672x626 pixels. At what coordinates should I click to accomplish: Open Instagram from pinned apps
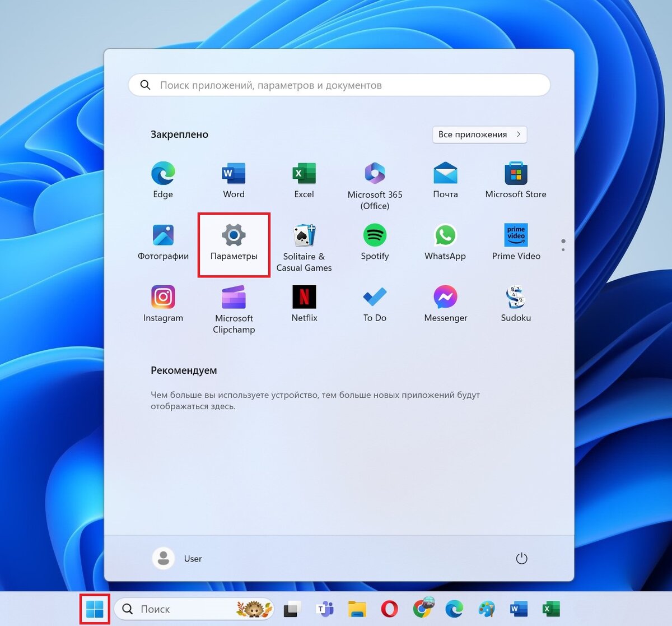pos(163,303)
